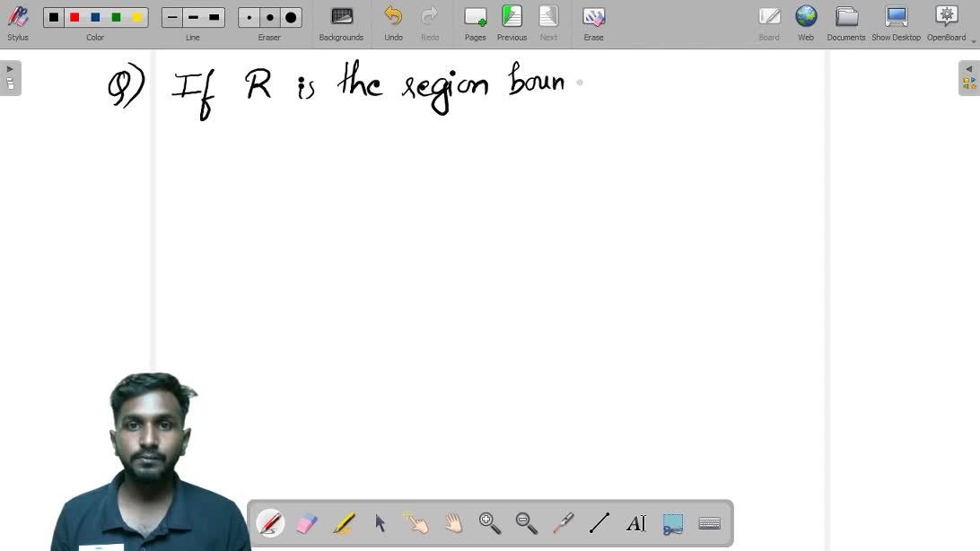Select the straight Line drawing tool
This screenshot has height=551, width=980.
pos(599,523)
